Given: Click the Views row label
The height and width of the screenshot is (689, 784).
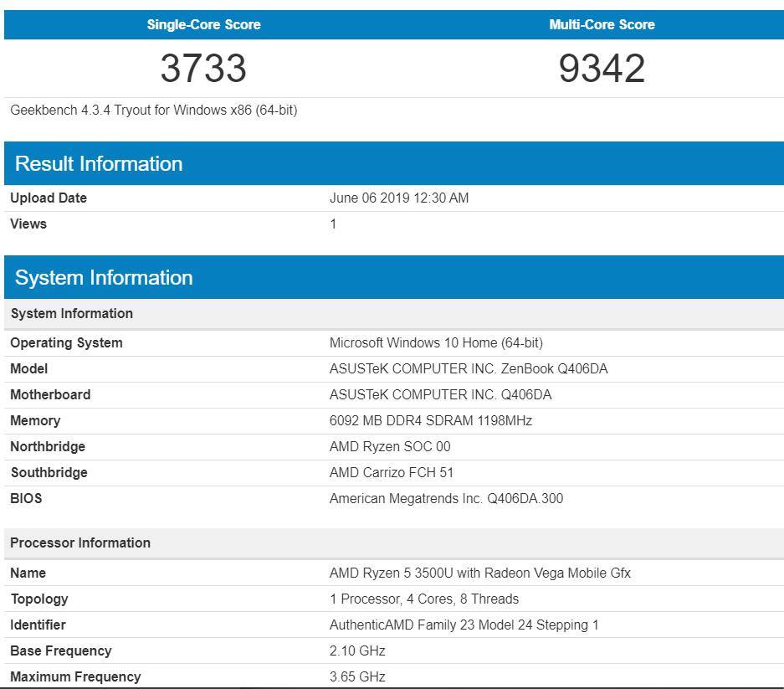Looking at the screenshot, I should [x=28, y=224].
